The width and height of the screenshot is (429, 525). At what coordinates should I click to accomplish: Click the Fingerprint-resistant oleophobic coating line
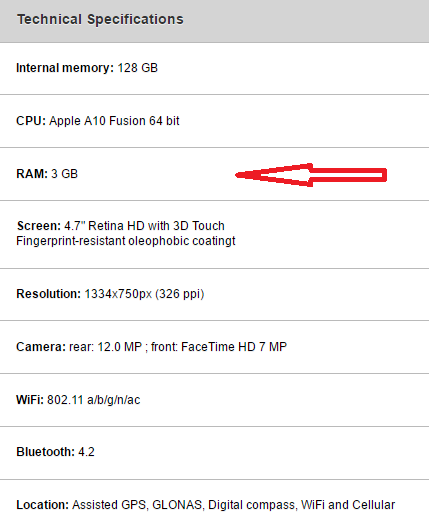[126, 241]
